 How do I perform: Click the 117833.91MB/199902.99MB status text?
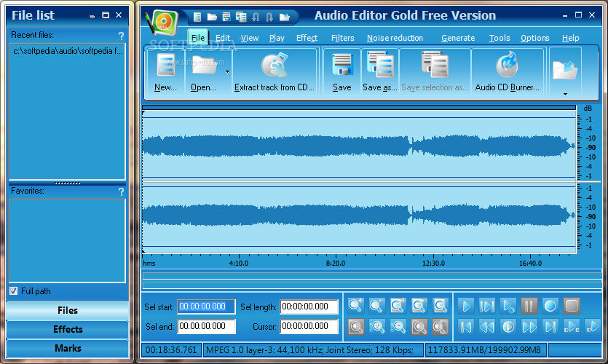point(484,350)
